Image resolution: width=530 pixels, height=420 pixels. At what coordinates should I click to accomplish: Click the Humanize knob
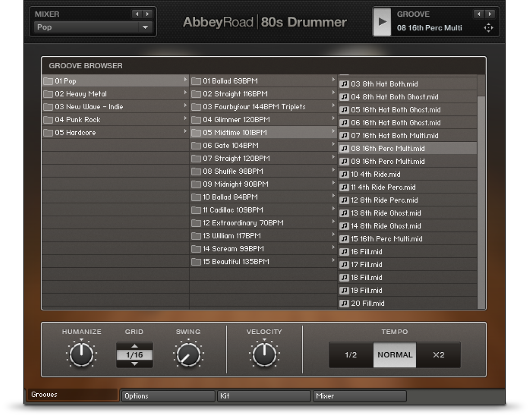[x=82, y=354]
